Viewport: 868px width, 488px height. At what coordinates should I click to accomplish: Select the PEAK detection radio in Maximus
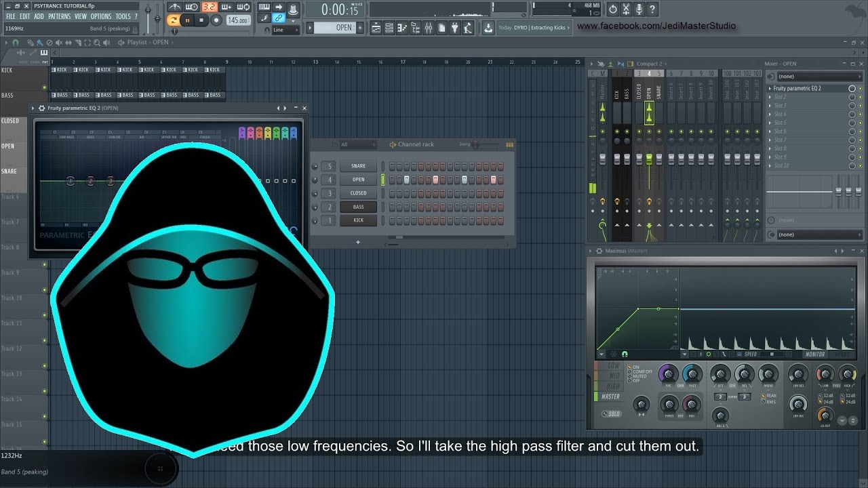768,396
